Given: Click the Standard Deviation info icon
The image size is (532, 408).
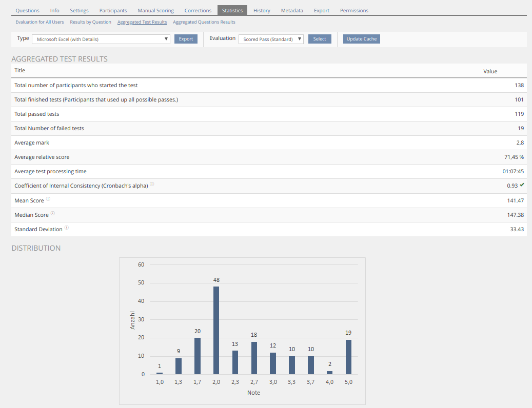Looking at the screenshot, I should (x=67, y=228).
